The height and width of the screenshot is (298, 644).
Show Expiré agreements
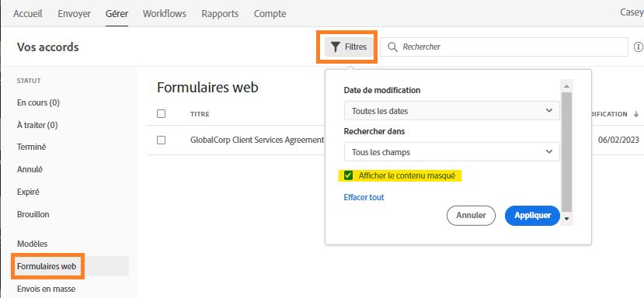pyautogui.click(x=28, y=192)
